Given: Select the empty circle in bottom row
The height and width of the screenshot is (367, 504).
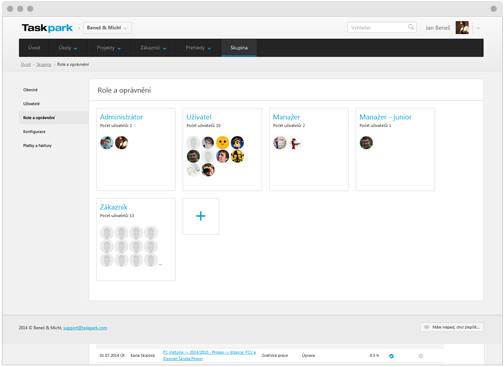Looking at the screenshot, I should [421, 356].
